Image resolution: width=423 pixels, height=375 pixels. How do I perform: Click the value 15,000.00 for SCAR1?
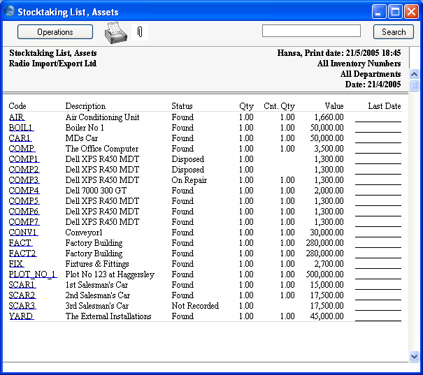point(327,285)
